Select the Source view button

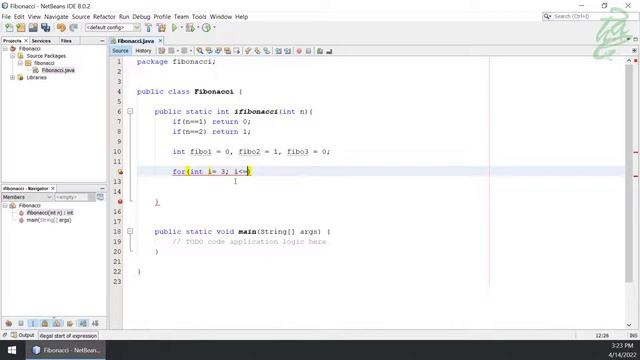[120, 51]
